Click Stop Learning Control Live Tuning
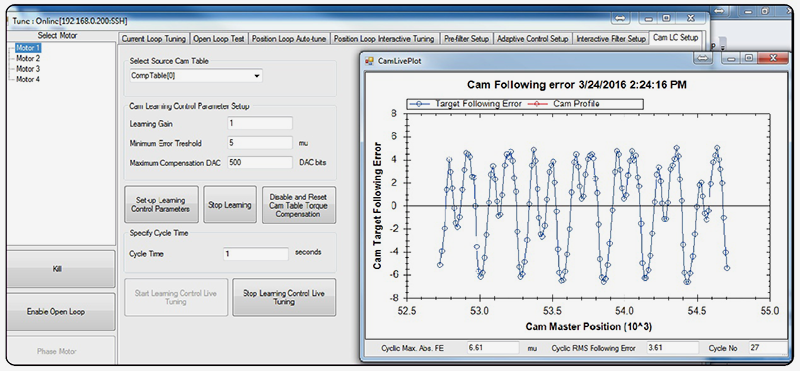The height and width of the screenshot is (371, 800). [284, 298]
